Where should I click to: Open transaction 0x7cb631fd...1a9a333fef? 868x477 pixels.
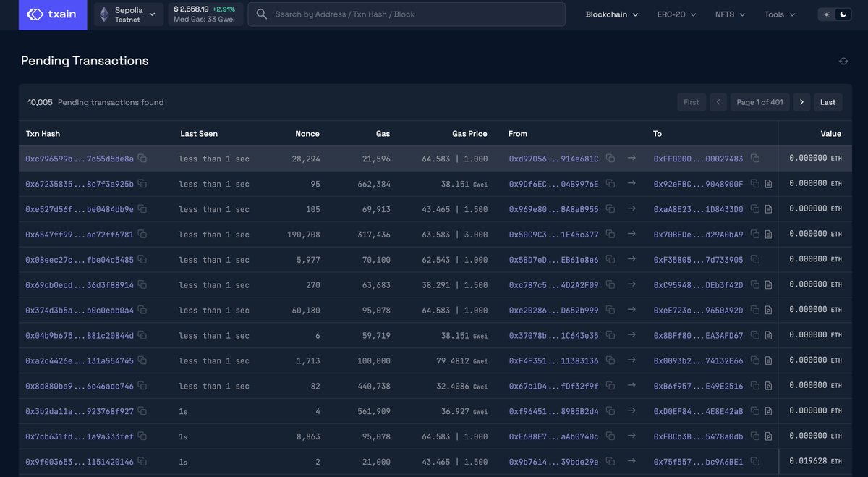80,436
